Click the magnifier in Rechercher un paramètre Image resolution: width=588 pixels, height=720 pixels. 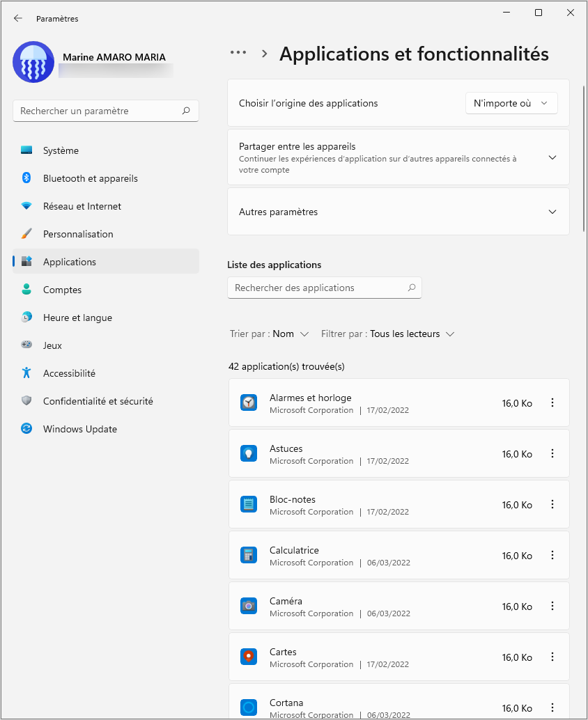pyautogui.click(x=186, y=111)
